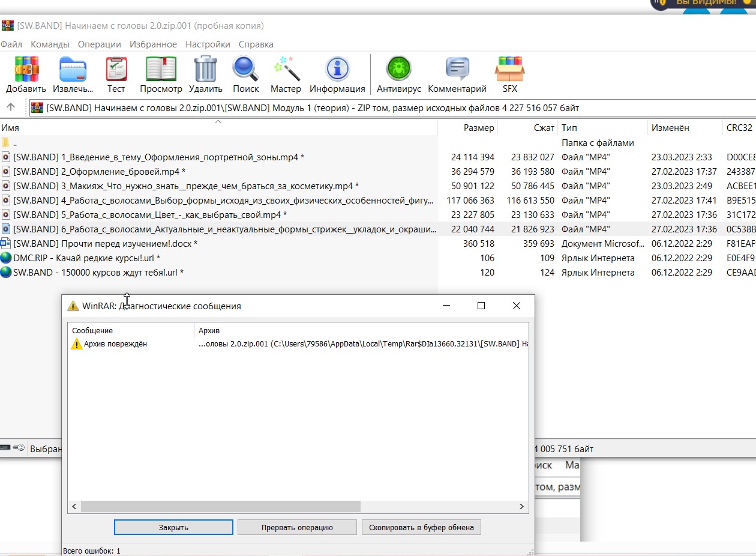Click the Комментарий toolbar icon
The image size is (756, 556).
coord(457,70)
